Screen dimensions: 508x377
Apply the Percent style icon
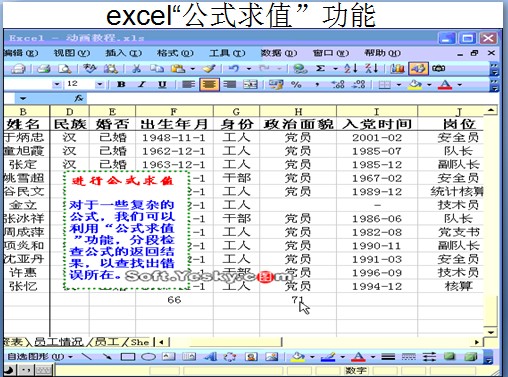coord(296,85)
